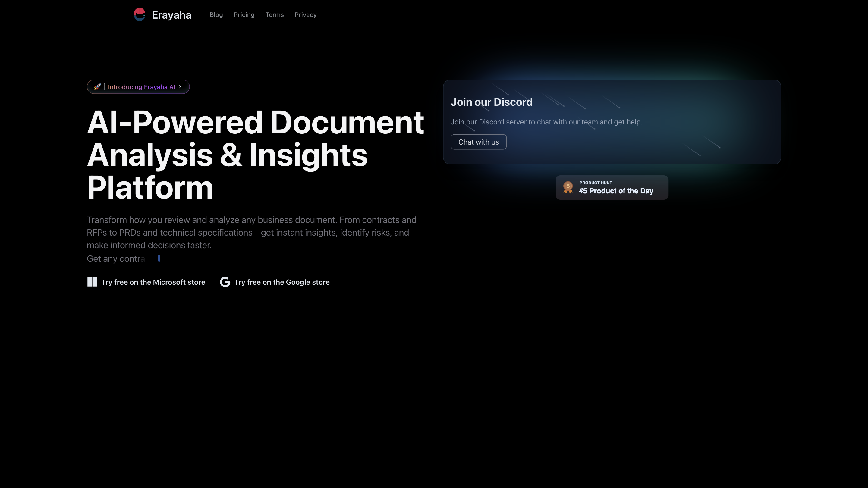Click the Discord server description text
This screenshot has height=488, width=868.
click(546, 122)
